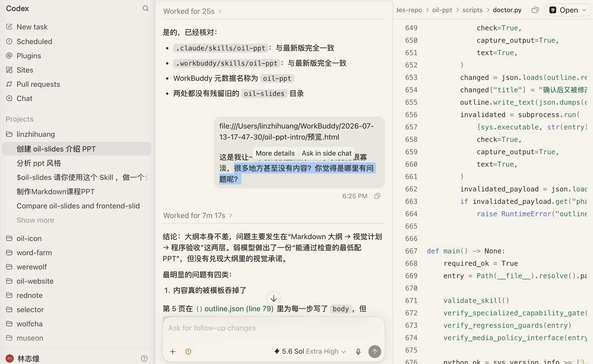The height and width of the screenshot is (364, 593).
Task: Click the Chat bubble icon
Action: point(9,98)
